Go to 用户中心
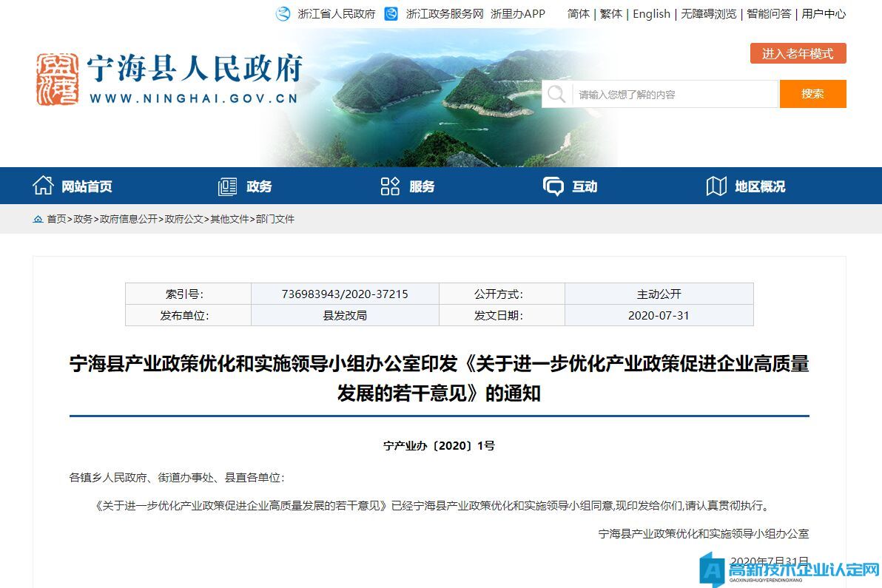Viewport: 882px width, 588px height. click(x=824, y=14)
